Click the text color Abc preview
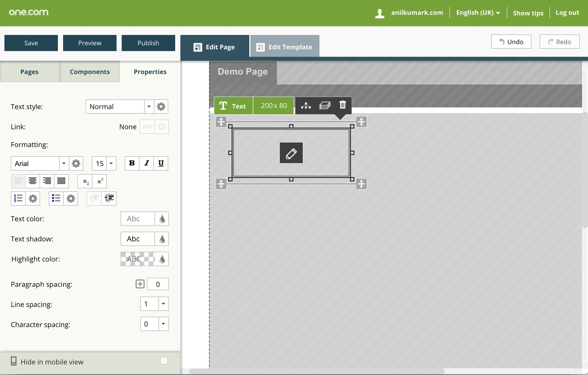This screenshot has width=588, height=375. [x=138, y=219]
